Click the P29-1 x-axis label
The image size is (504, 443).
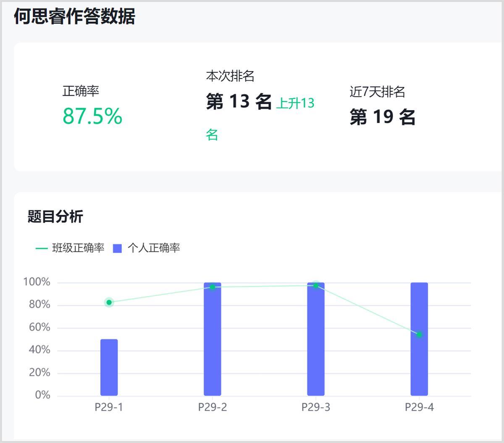(x=109, y=407)
